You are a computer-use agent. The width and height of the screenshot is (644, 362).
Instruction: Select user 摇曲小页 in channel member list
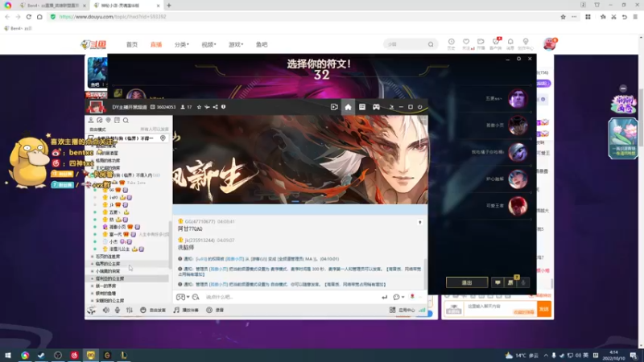pyautogui.click(x=118, y=227)
